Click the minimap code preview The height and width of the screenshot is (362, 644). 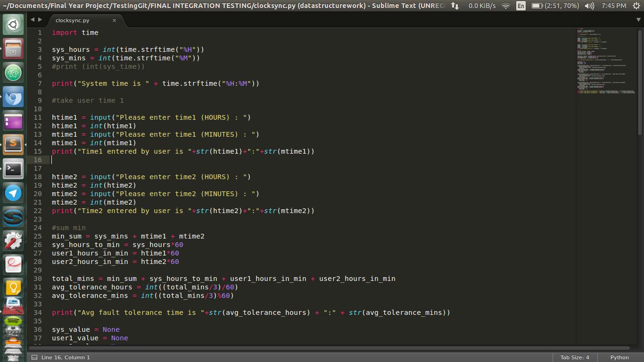click(x=605, y=60)
